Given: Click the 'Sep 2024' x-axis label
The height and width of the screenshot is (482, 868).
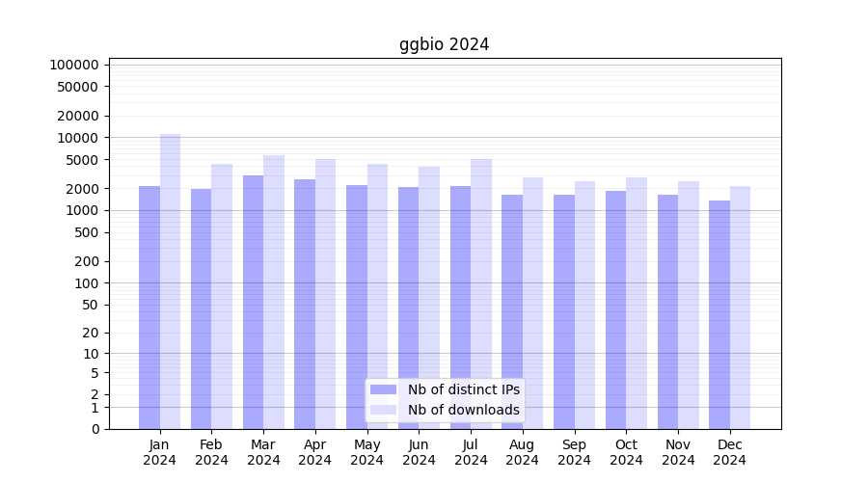Looking at the screenshot, I should 574,452.
